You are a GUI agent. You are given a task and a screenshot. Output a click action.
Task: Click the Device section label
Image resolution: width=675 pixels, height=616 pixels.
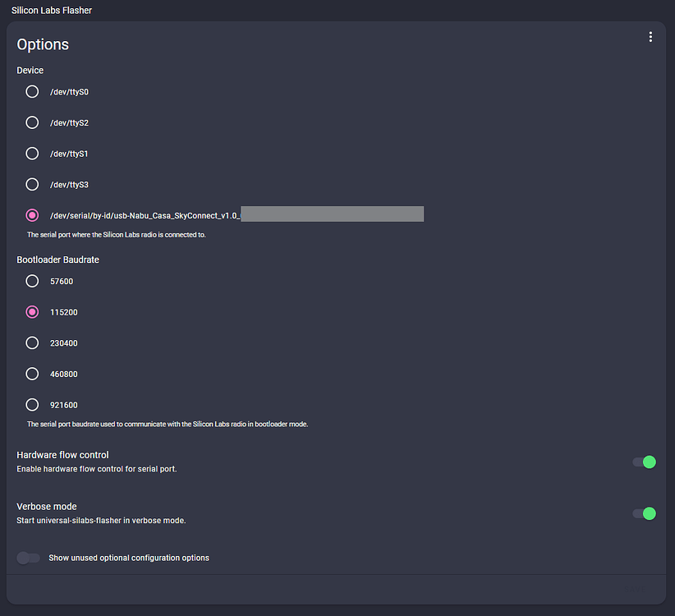[30, 71]
